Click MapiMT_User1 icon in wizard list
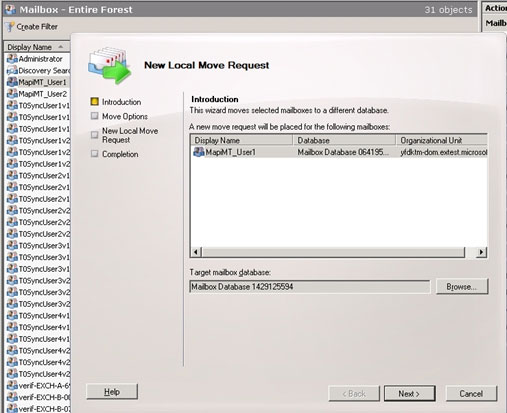The width and height of the screenshot is (507, 413). [x=199, y=152]
